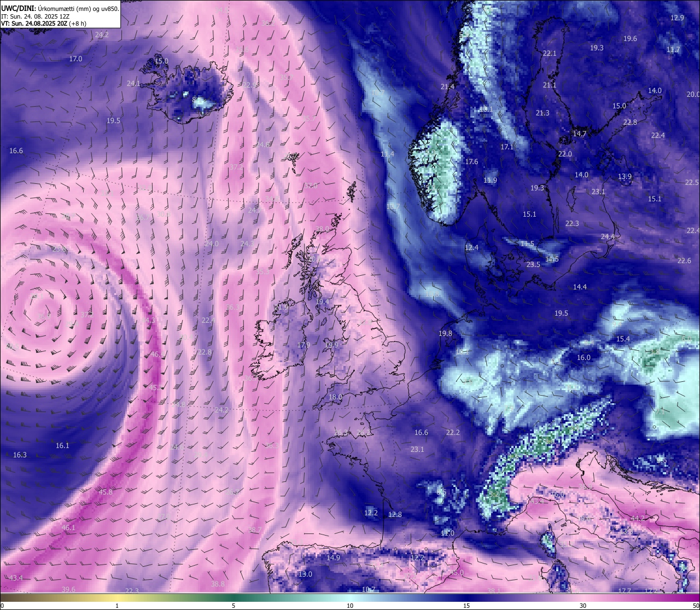Image resolution: width=700 pixels, height=610 pixels.
Task: Click the '21.4' value label
Action: coord(447,86)
